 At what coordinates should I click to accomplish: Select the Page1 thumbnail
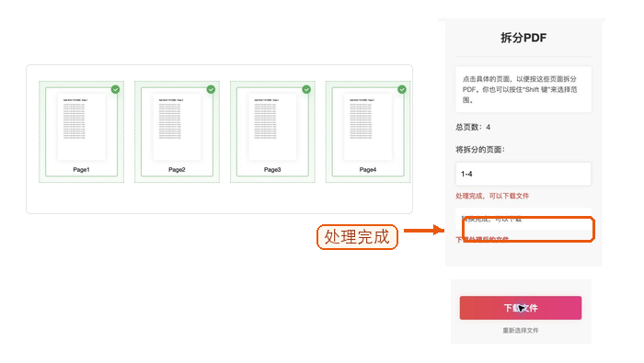[x=81, y=131]
